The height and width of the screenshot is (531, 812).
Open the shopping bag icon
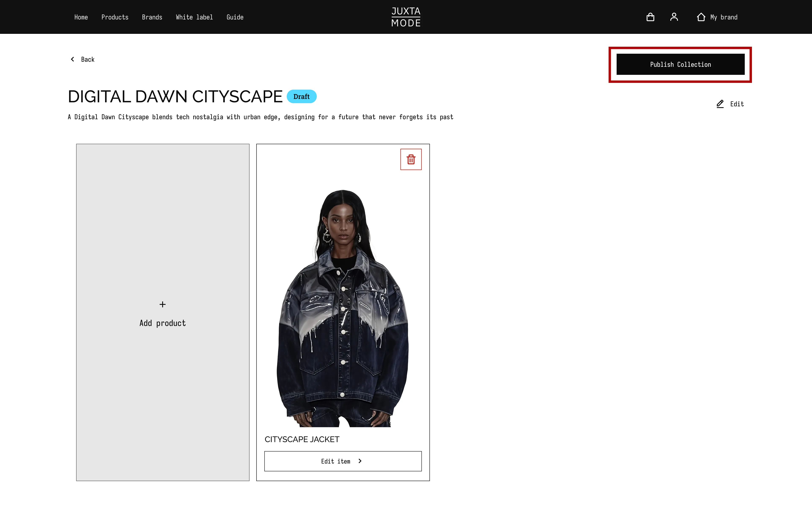[x=650, y=17]
